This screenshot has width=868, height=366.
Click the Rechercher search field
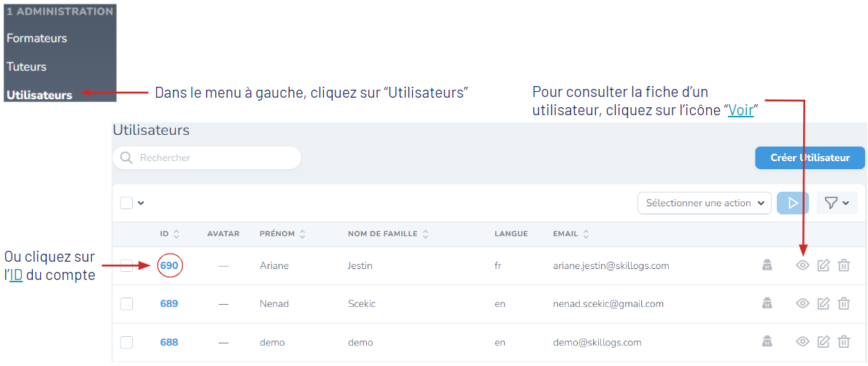206,157
